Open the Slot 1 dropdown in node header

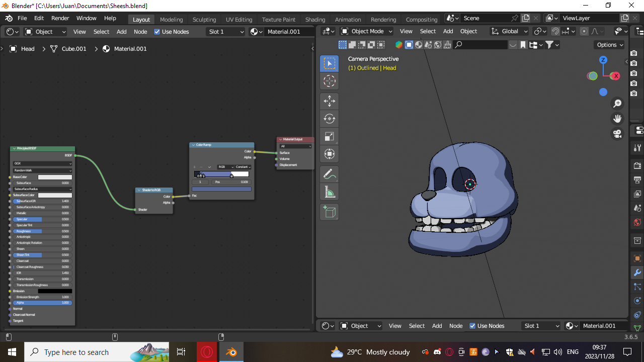pos(226,32)
